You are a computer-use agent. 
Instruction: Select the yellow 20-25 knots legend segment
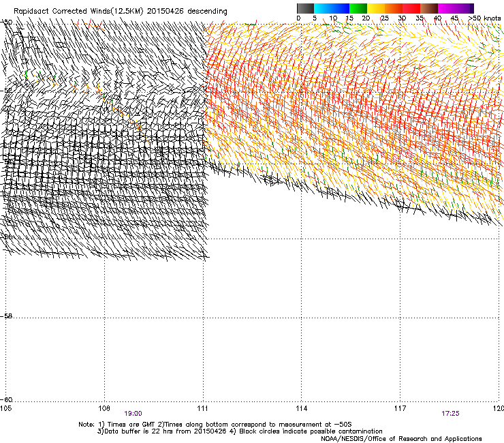point(376,8)
